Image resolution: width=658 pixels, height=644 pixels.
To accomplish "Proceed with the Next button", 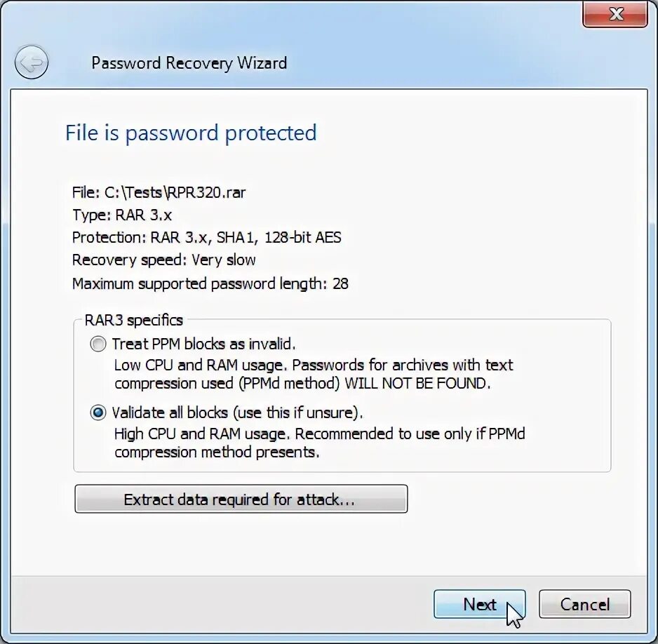I will [x=479, y=604].
